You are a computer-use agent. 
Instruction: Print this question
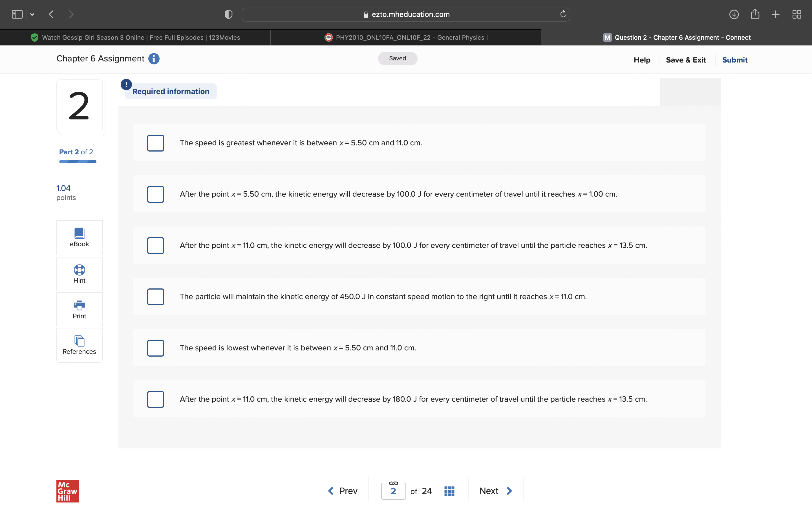pos(79,310)
